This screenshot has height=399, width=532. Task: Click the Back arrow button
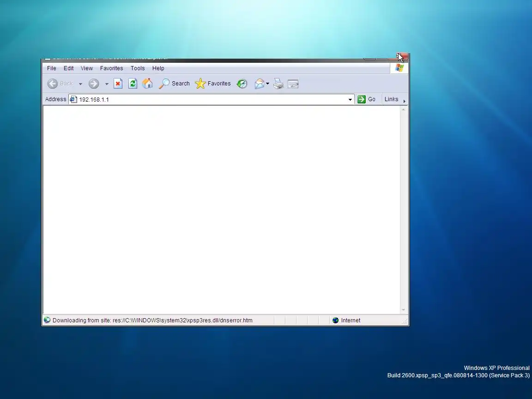[53, 84]
